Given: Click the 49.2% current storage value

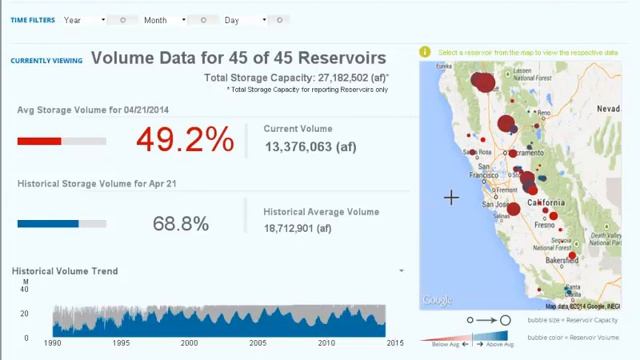Looking at the screenshot, I should tap(185, 140).
